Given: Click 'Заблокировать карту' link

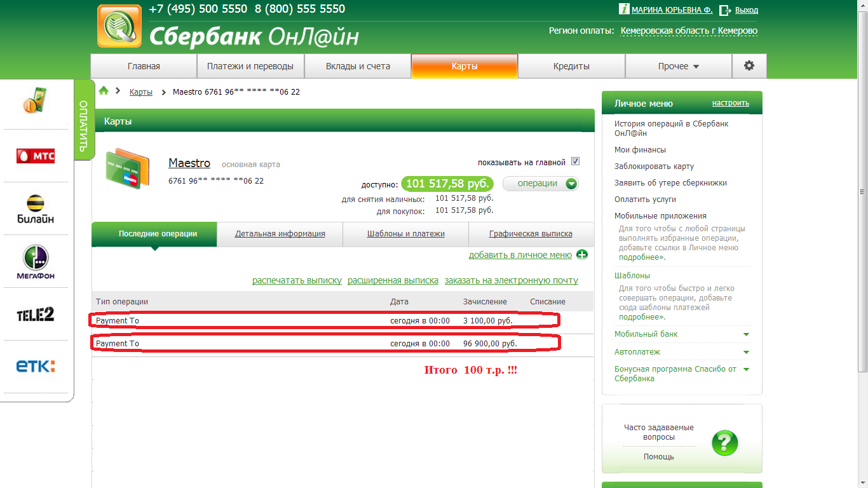Looking at the screenshot, I should pyautogui.click(x=654, y=166).
